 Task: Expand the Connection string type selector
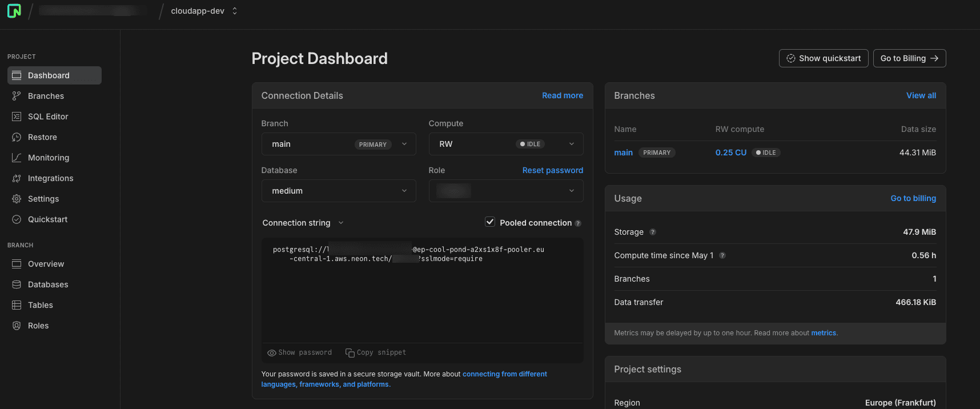tap(303, 223)
